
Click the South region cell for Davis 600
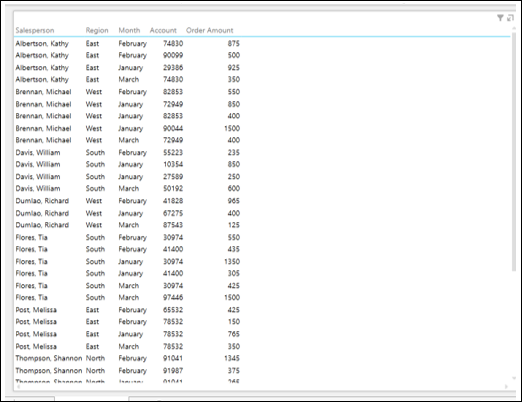pos(95,188)
